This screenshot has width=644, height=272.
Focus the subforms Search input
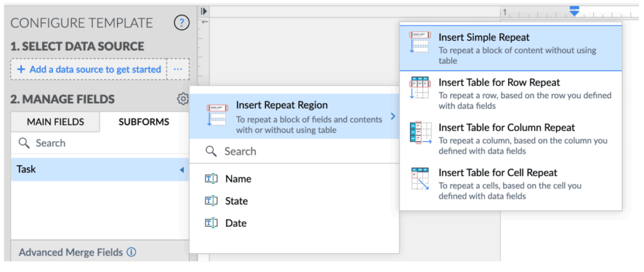pos(100,143)
